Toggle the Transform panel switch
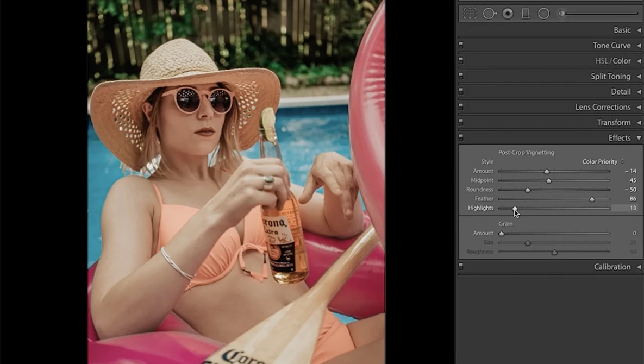 click(x=461, y=122)
